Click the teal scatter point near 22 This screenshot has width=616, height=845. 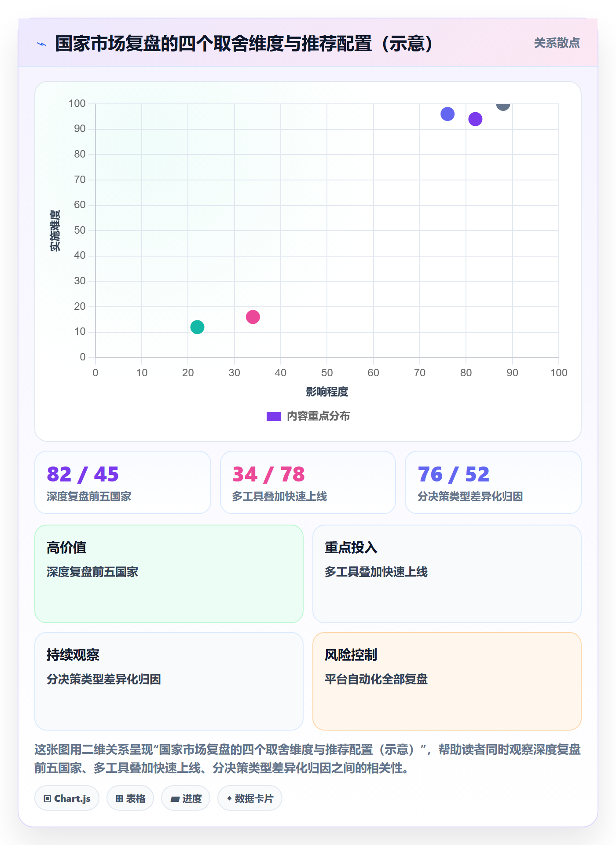coord(197,327)
